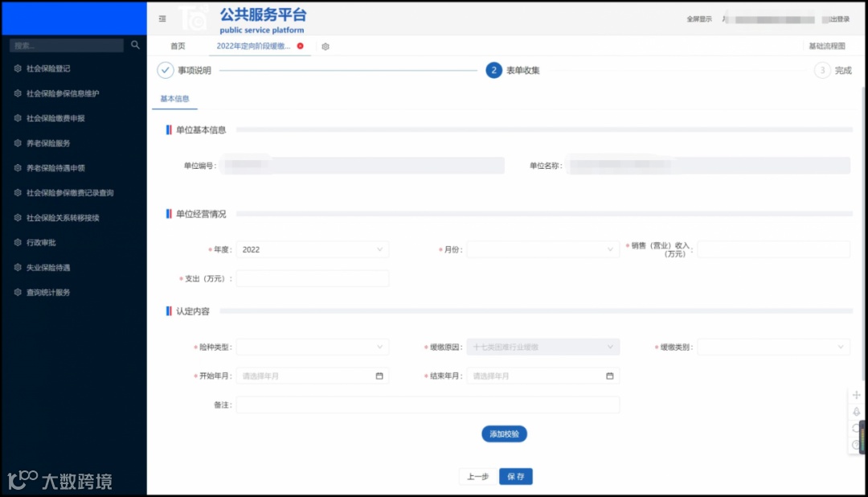Viewport: 868px width, 497px height.
Task: Select the 2022年定向阶段缓缴 tab
Action: 253,46
